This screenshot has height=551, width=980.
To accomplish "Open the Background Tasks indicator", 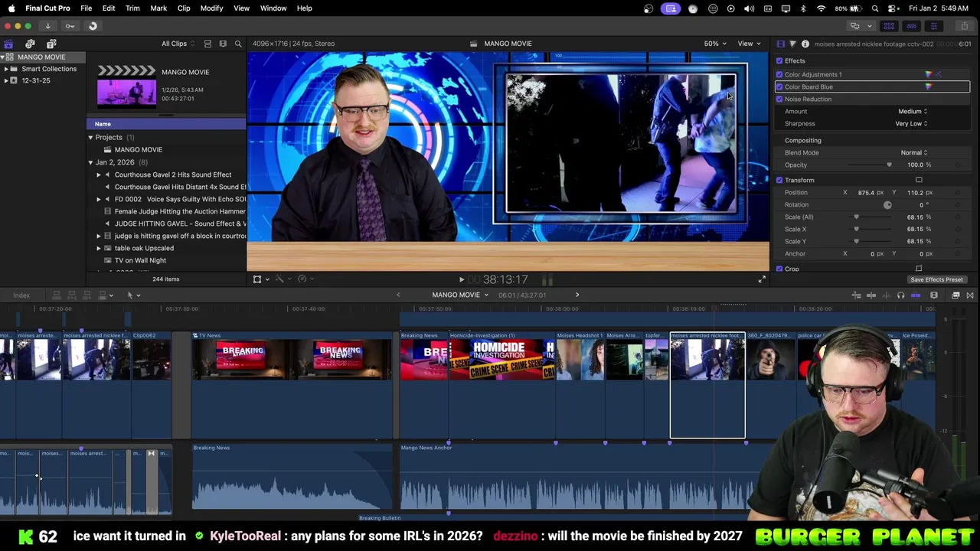I will (93, 26).
